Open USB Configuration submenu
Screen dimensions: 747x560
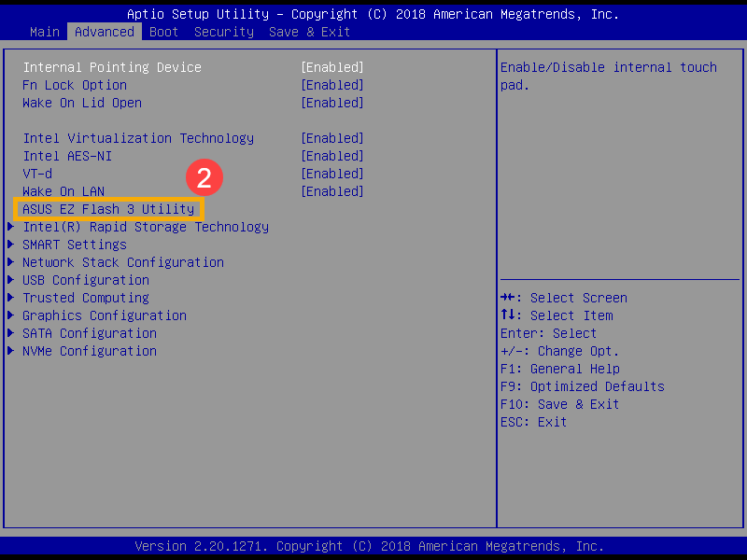pyautogui.click(x=86, y=280)
